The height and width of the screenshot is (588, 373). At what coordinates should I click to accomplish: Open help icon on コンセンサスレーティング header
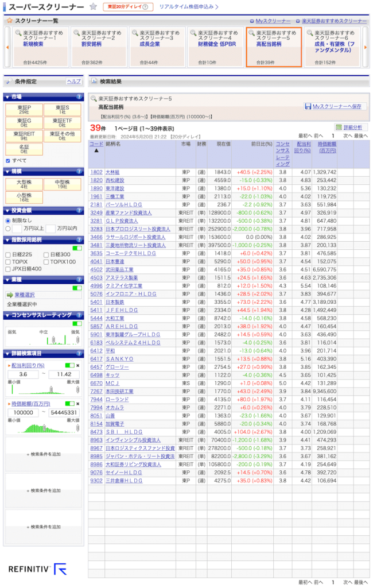pos(79,315)
